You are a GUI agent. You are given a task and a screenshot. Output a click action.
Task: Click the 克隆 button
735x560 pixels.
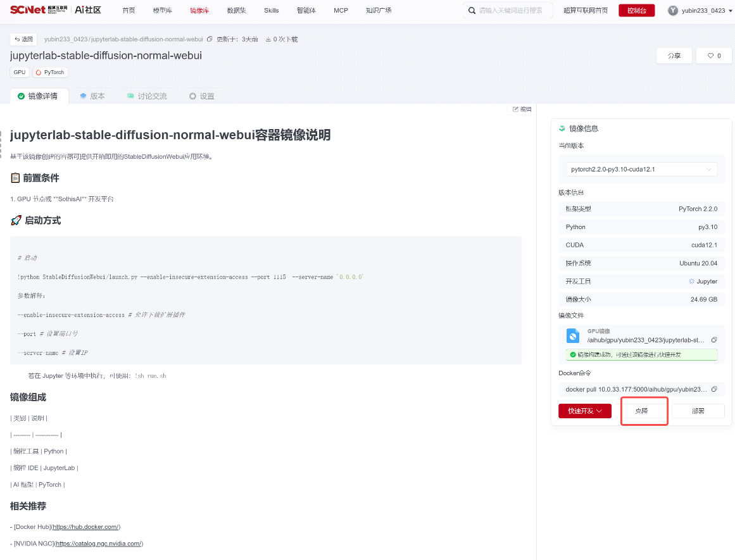click(x=642, y=411)
